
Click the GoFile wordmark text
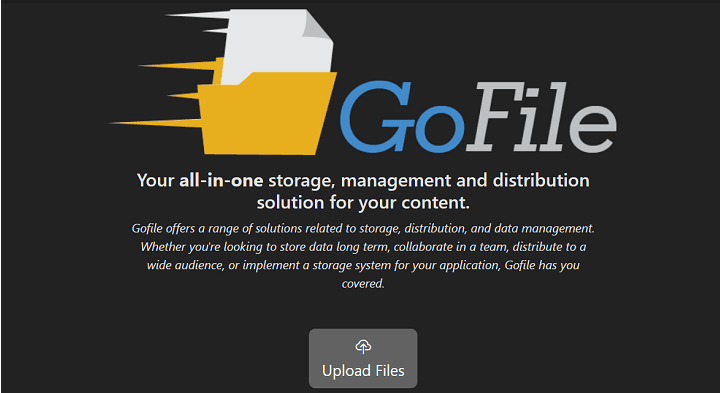[478, 117]
